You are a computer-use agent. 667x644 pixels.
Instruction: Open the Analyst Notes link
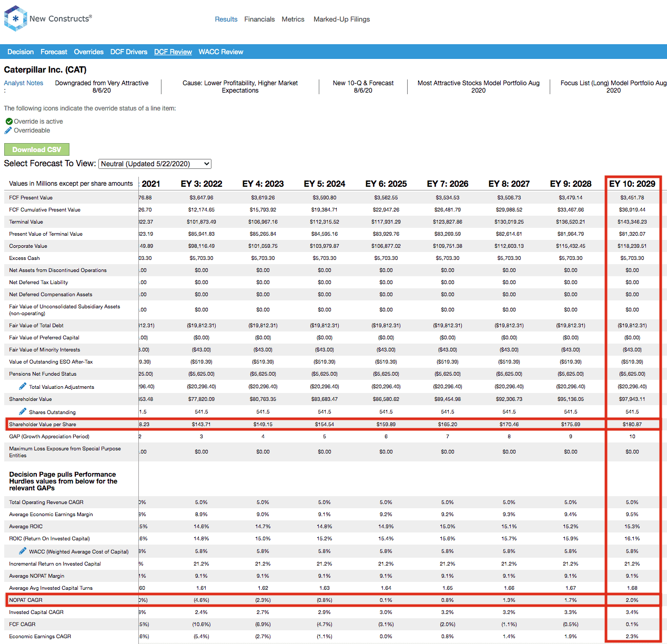point(24,83)
